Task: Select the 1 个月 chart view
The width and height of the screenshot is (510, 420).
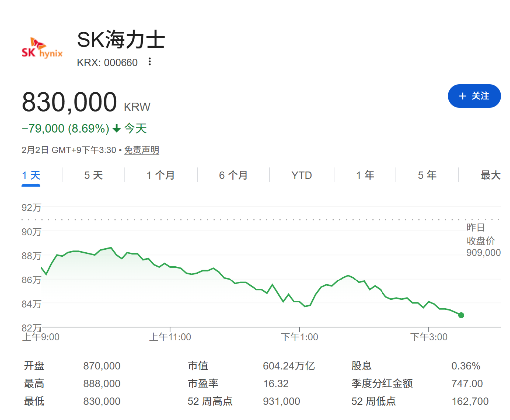Action: (x=160, y=175)
